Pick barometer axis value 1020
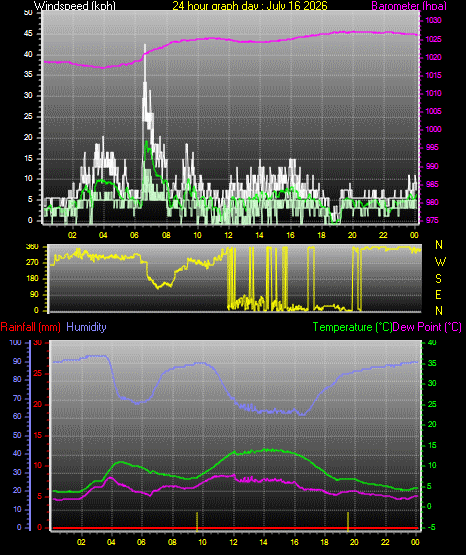Image resolution: width=466 pixels, height=555 pixels. pos(433,57)
